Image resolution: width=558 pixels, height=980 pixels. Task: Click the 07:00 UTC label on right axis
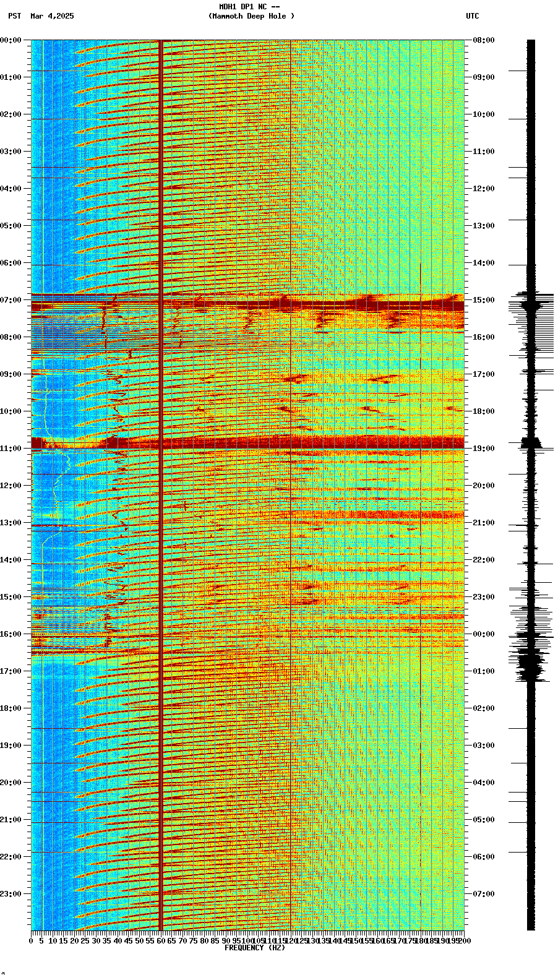tap(484, 894)
